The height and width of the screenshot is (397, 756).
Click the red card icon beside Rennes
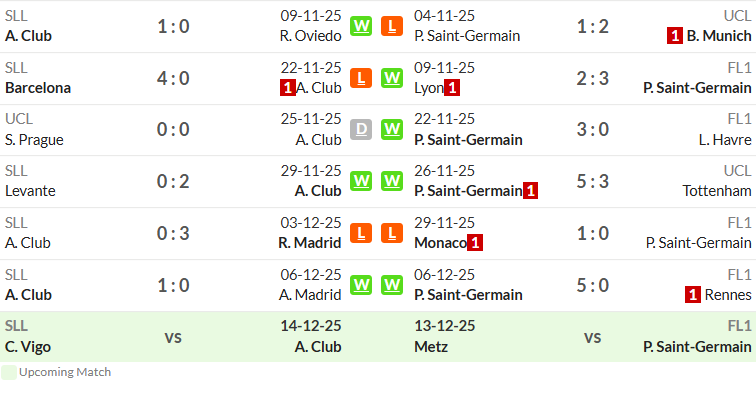click(693, 294)
